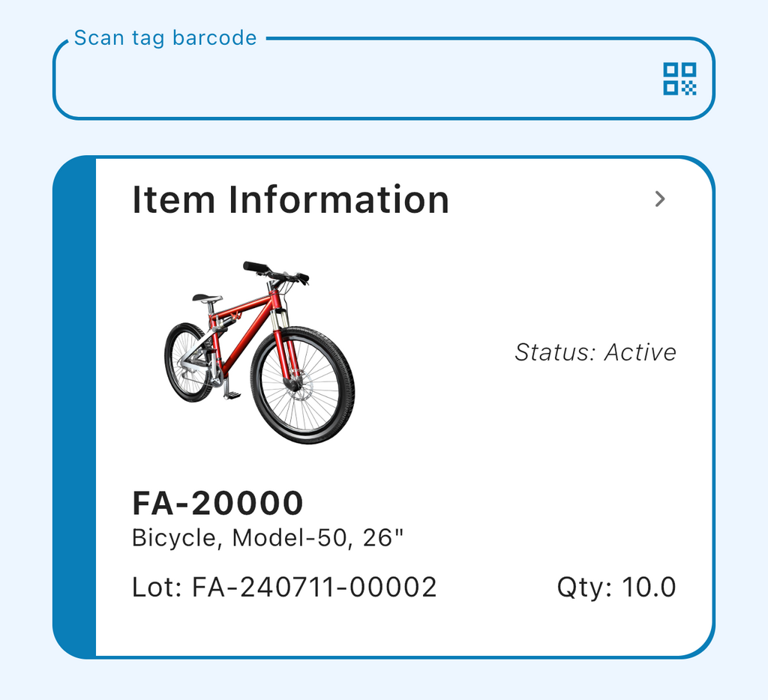768x700 pixels.
Task: Tap the QR code scanner icon
Action: (x=679, y=79)
